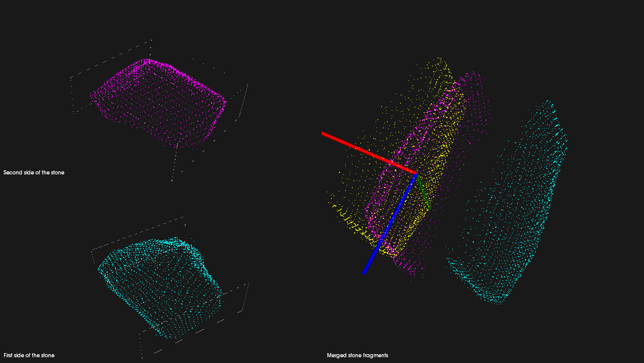The image size is (644, 363).
Task: Click the 'Merged stone fragments' label
Action: [x=357, y=355]
